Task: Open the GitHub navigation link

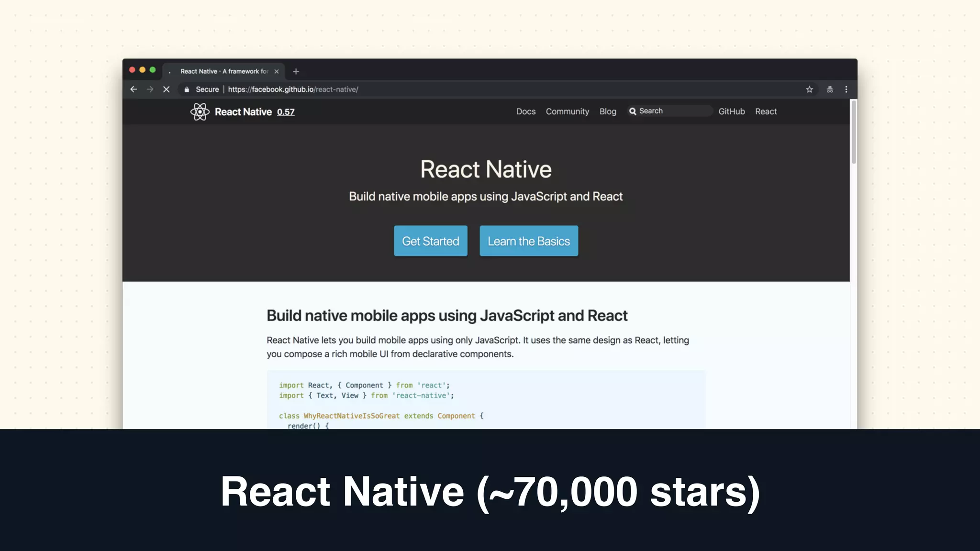Action: click(732, 111)
